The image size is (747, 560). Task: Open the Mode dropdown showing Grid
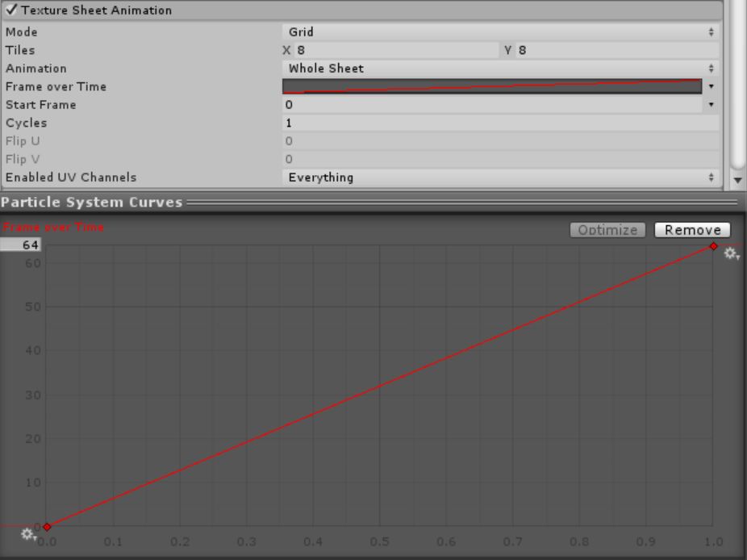point(500,32)
